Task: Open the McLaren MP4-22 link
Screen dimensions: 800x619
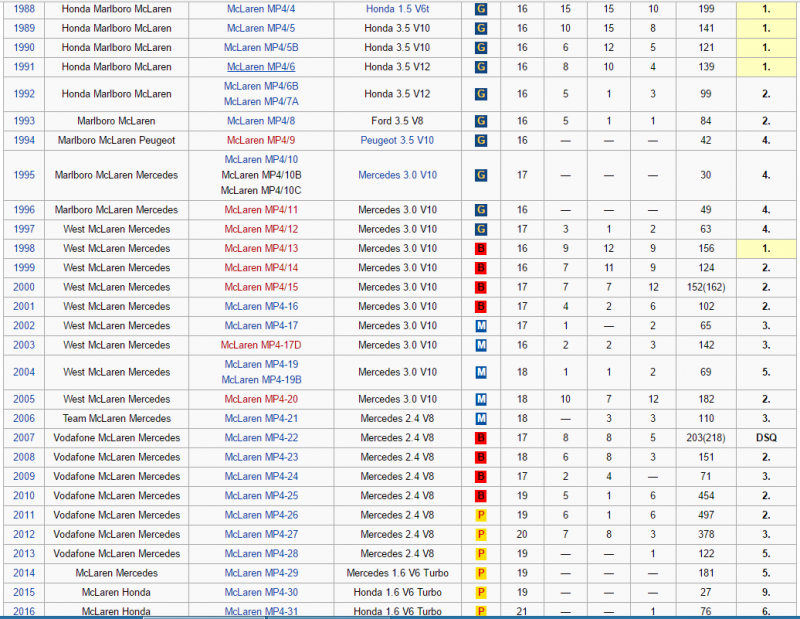Action: click(261, 438)
